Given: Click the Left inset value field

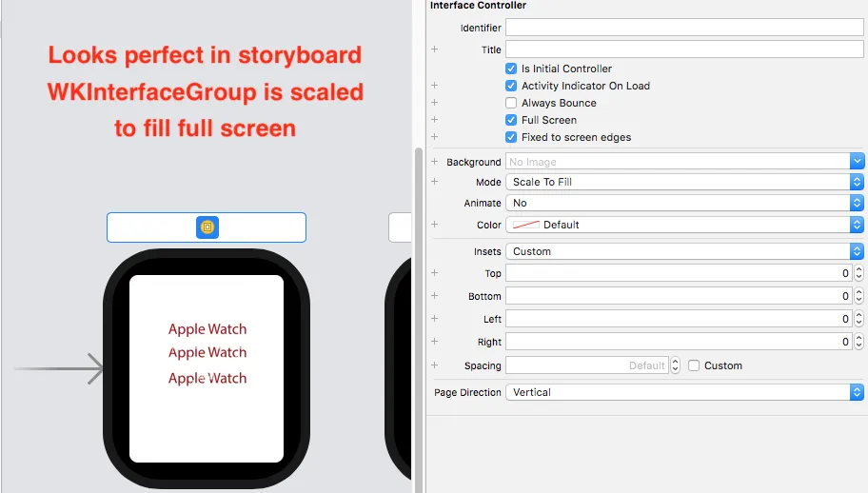Looking at the screenshot, I should [679, 319].
